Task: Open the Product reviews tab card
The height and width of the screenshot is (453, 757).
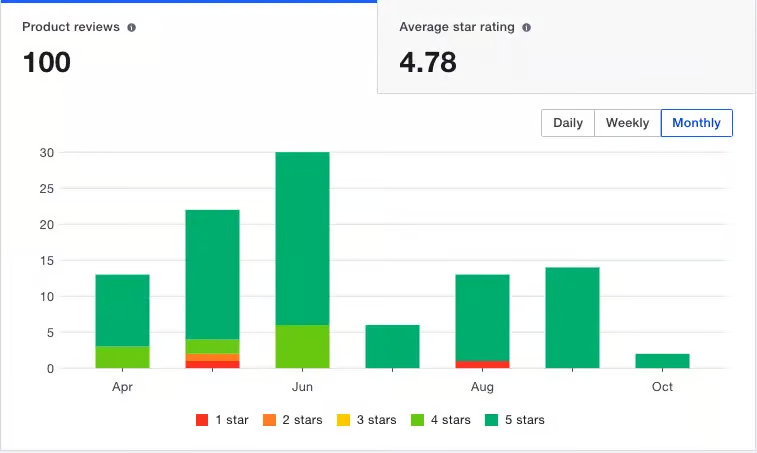Action: (x=188, y=48)
